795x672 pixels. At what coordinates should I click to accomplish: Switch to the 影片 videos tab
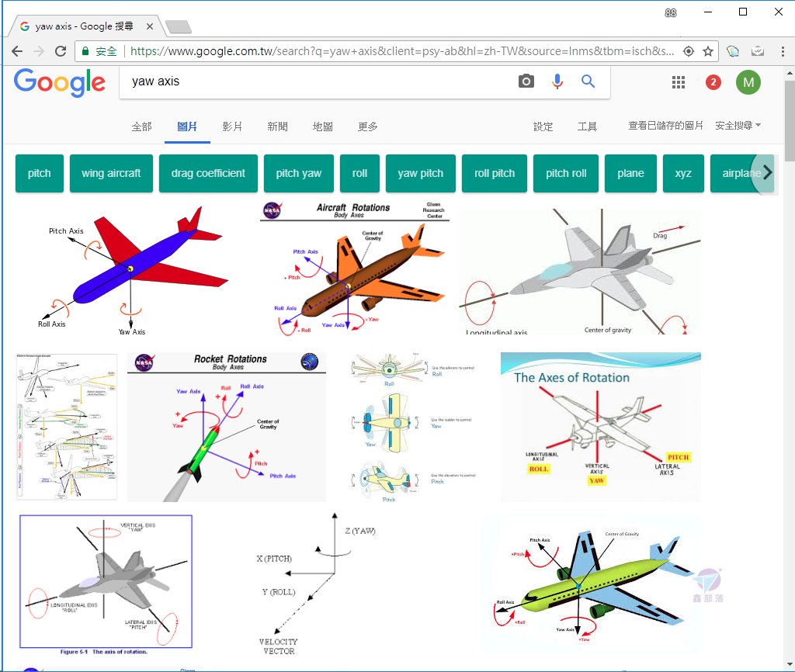pos(232,126)
